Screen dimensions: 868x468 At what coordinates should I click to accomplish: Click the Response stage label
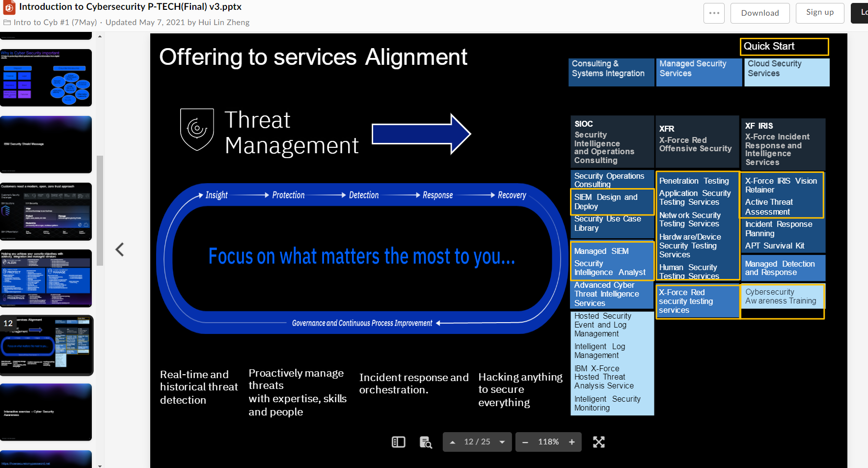click(437, 195)
